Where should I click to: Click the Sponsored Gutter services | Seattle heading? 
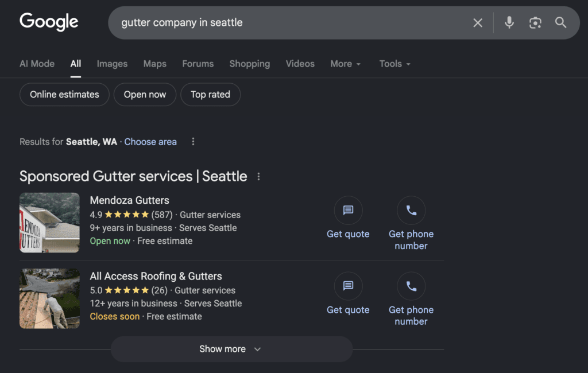pyautogui.click(x=133, y=176)
